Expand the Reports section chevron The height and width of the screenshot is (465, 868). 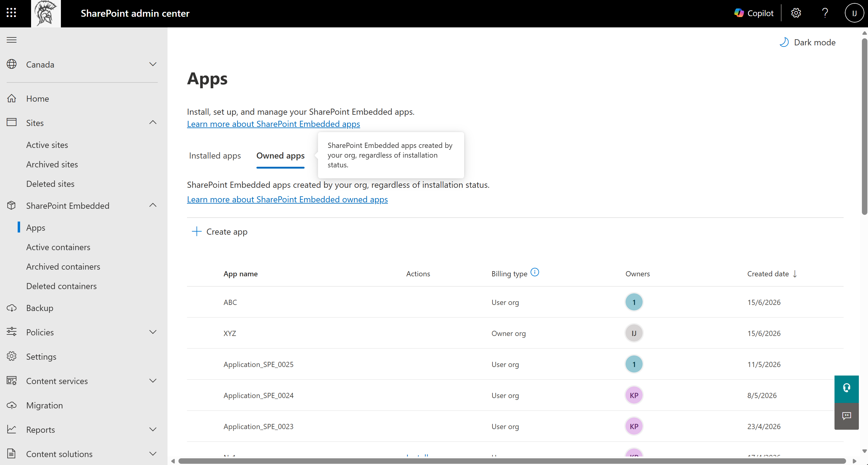(153, 429)
